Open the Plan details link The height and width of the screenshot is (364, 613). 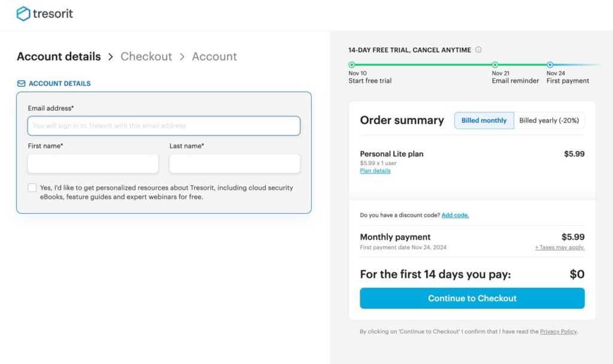[x=375, y=171]
